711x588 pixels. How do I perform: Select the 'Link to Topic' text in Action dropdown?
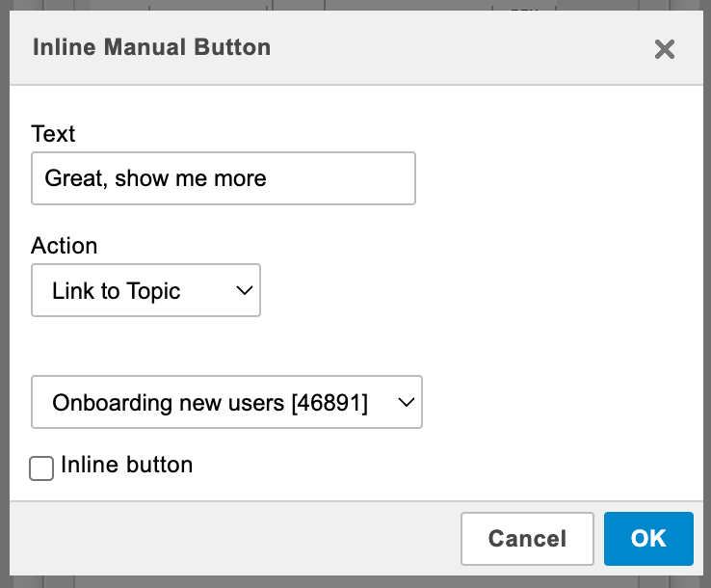116,291
